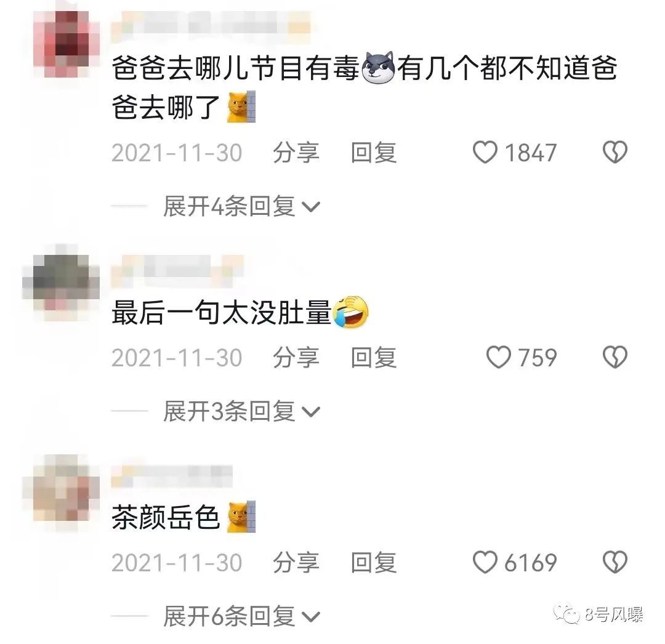Image resolution: width=665 pixels, height=644 pixels.
Task: Expand 展开3条回复 replies
Action: [x=241, y=411]
